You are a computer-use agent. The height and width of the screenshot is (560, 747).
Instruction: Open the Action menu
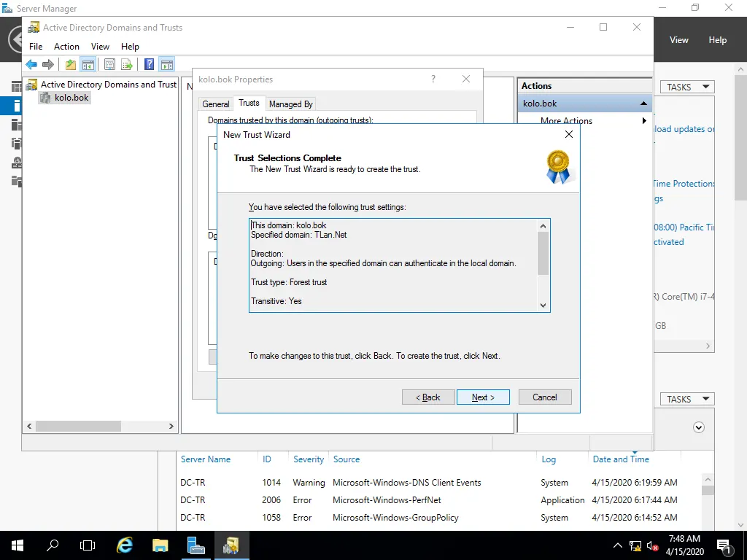66,46
